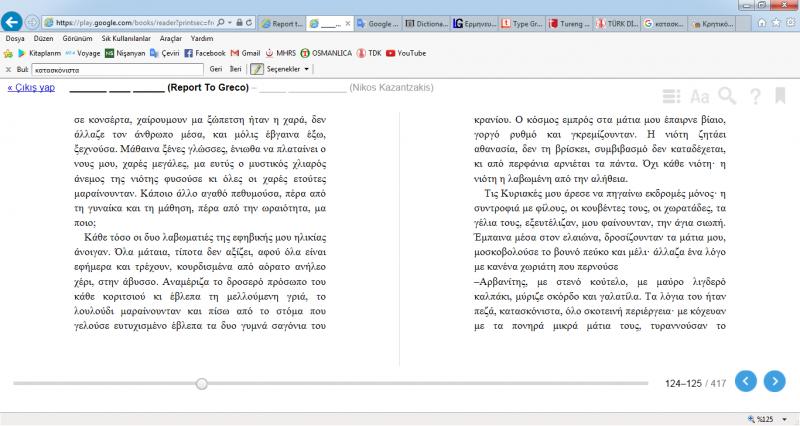This screenshot has width=800, height=426.
Task: Switch to the Ερμηνευ... tab
Action: coord(474,23)
